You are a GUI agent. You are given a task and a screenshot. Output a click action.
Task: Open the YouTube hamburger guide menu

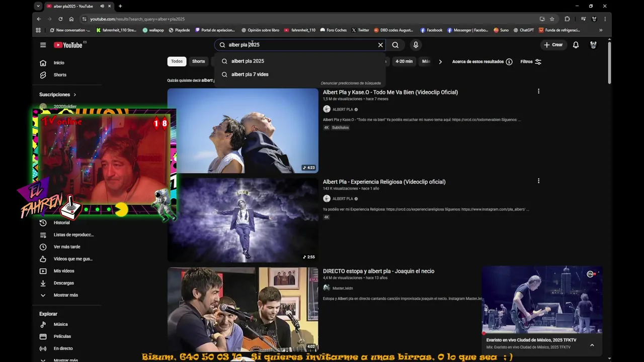[43, 45]
